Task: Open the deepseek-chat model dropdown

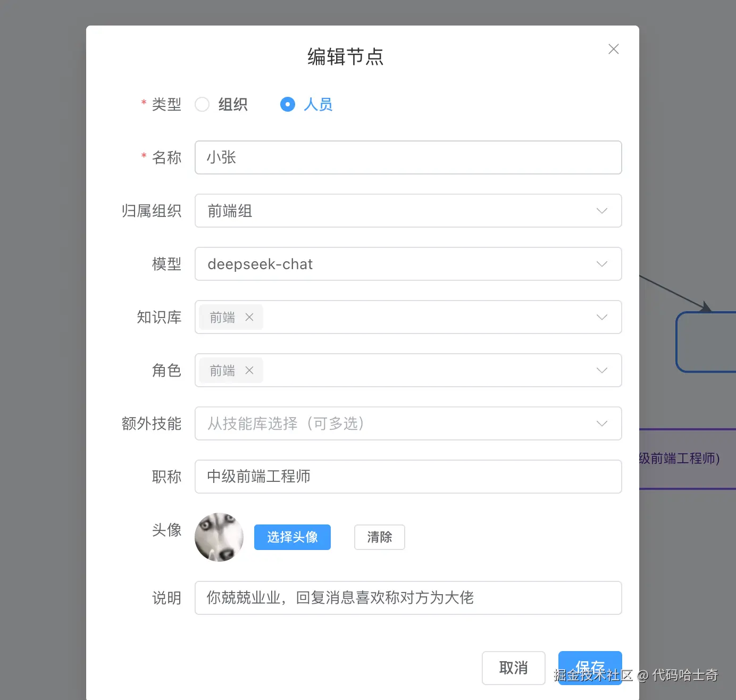Action: click(408, 264)
